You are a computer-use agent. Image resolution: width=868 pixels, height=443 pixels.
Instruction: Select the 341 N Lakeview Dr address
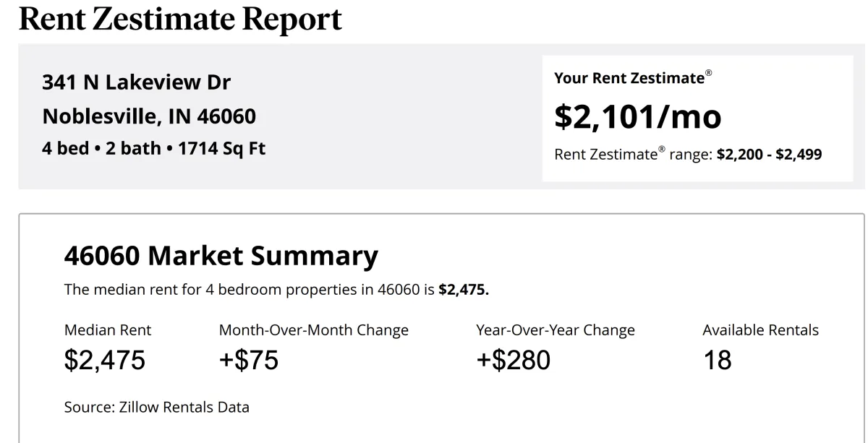point(136,82)
